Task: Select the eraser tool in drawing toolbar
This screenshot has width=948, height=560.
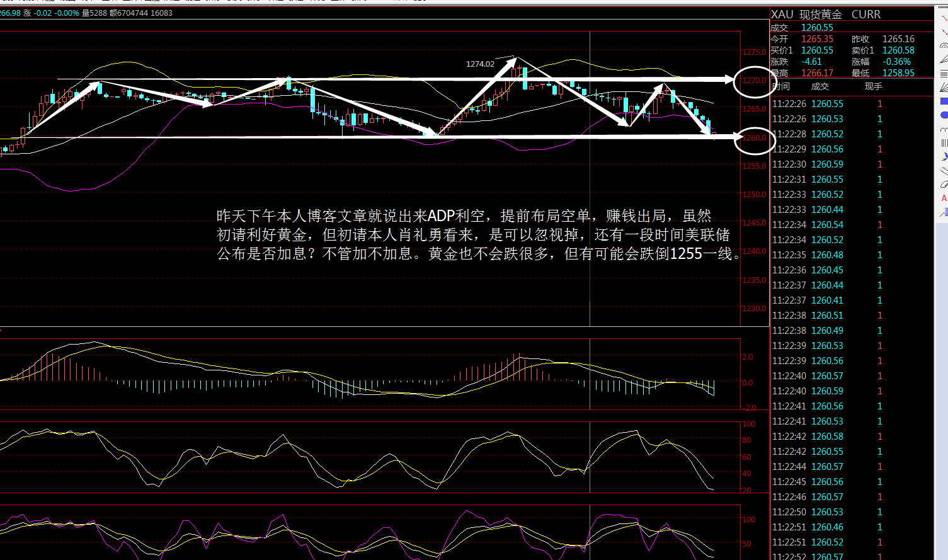Action: 944,185
